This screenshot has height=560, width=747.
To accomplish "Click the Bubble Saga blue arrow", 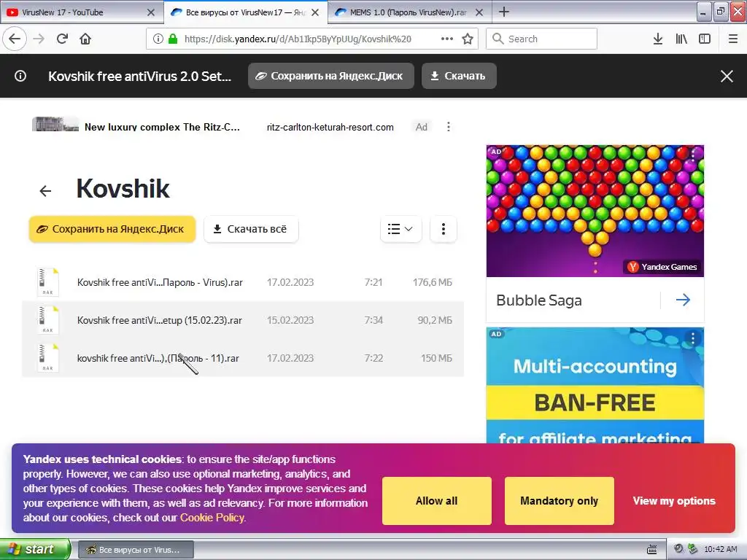I will [683, 300].
